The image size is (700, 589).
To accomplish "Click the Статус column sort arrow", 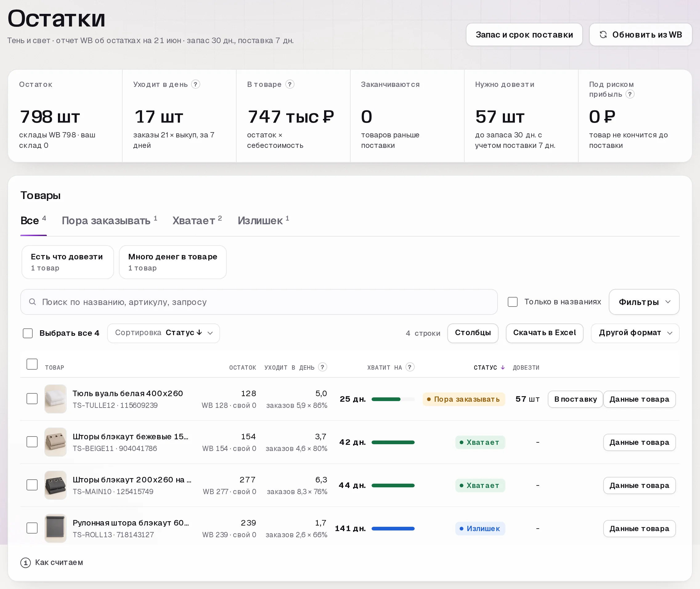I will (x=503, y=367).
